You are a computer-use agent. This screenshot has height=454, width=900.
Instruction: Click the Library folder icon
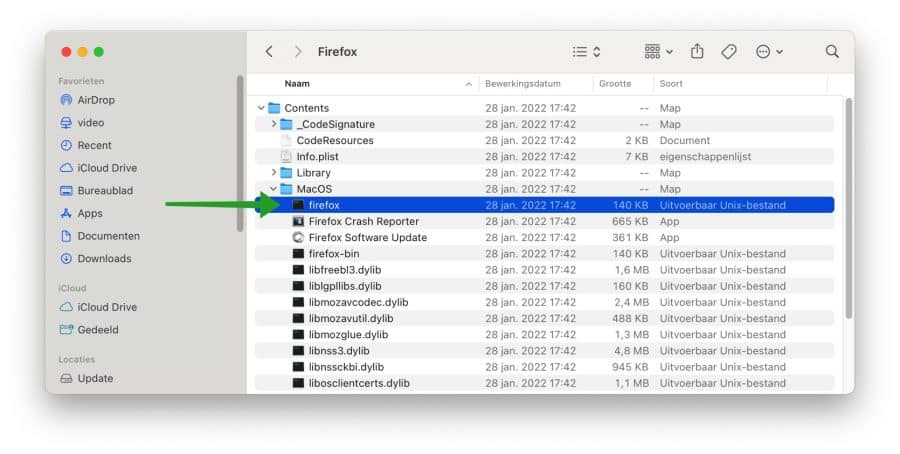[286, 172]
